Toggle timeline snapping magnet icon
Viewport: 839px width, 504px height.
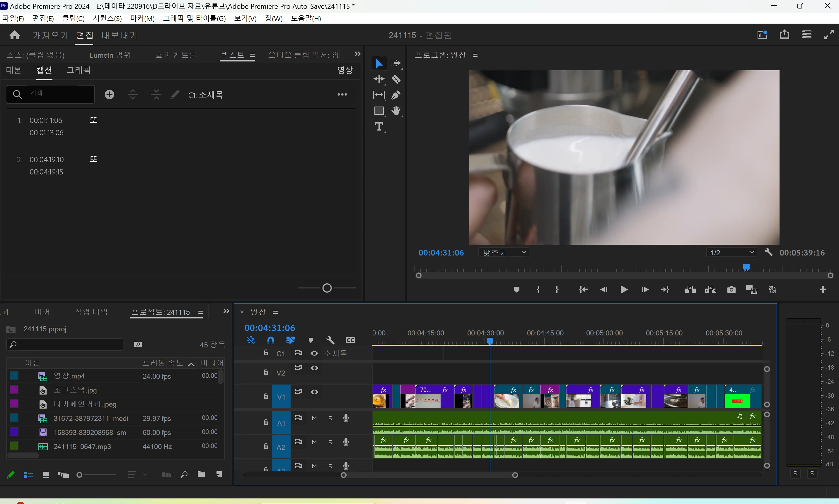[x=271, y=340]
